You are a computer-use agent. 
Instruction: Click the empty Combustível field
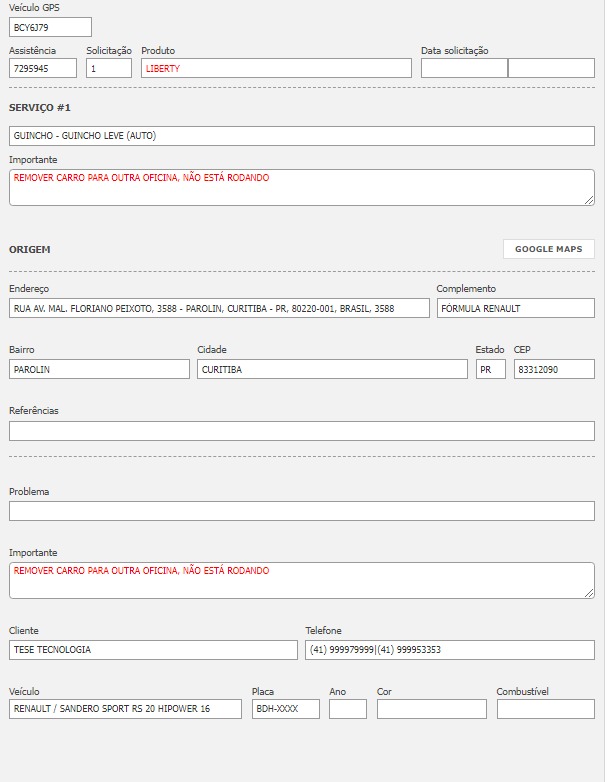545,709
